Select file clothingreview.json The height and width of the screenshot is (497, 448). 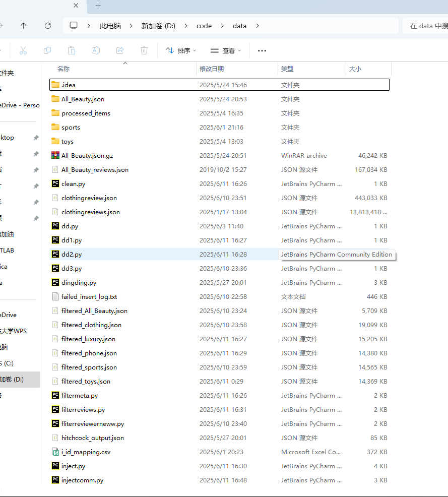coord(89,198)
